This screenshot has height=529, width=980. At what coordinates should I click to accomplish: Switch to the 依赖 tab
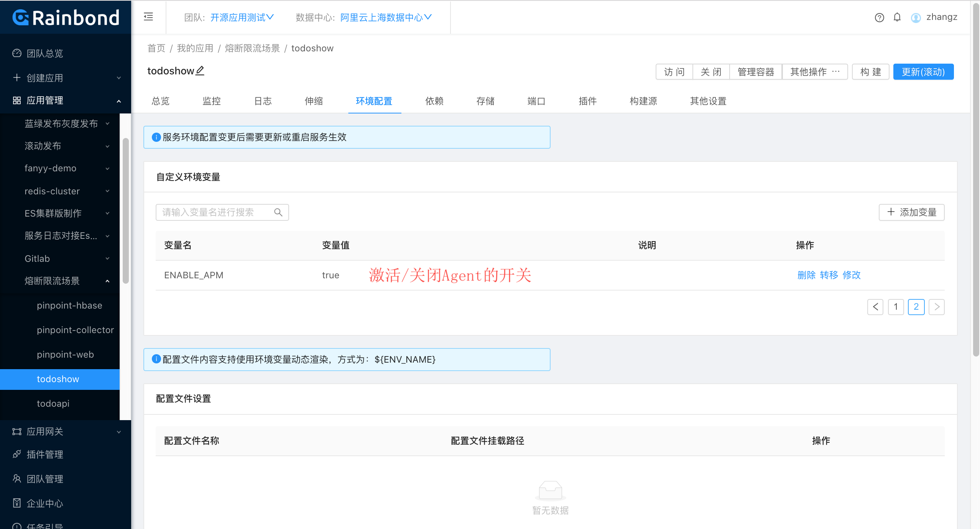coord(434,101)
